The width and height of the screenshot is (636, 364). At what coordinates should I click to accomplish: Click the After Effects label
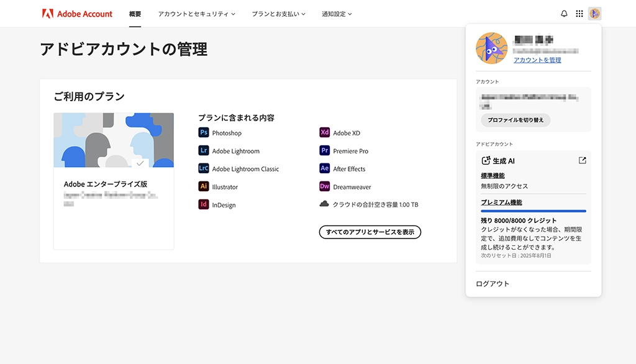(349, 169)
